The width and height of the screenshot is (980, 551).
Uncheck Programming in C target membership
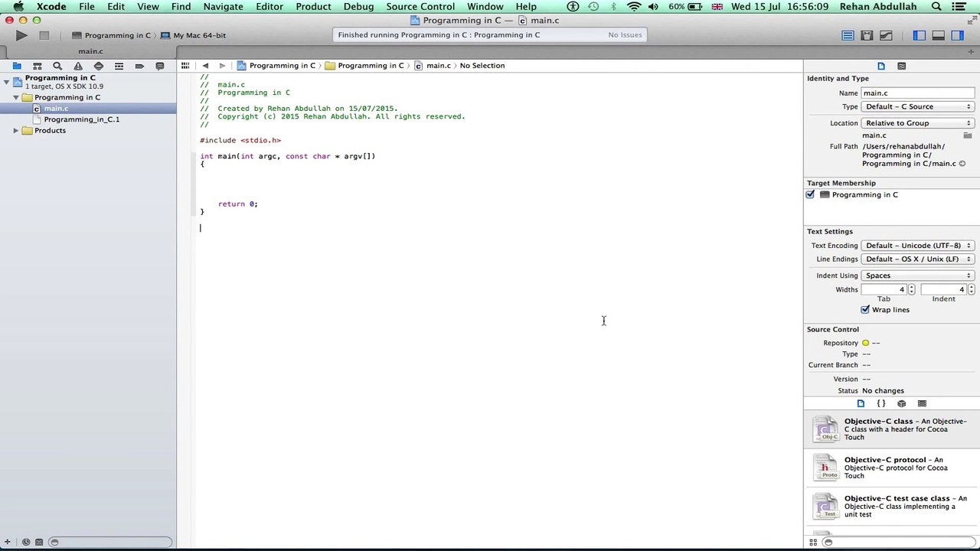(810, 195)
